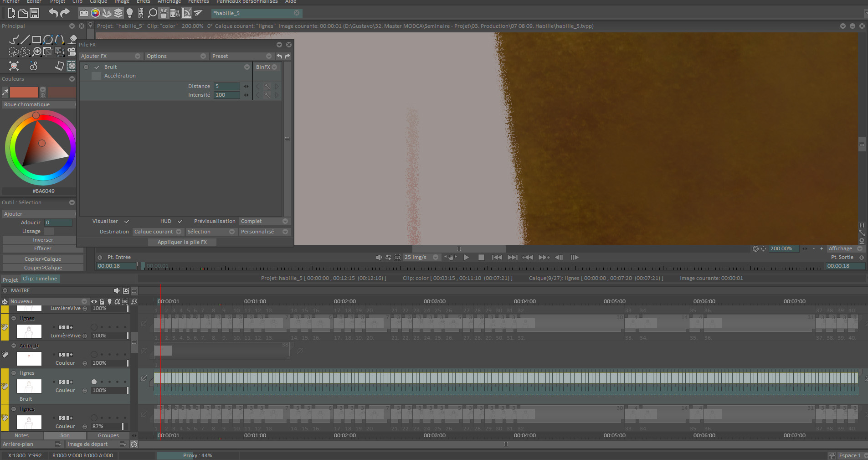The height and width of the screenshot is (460, 868).
Task: Toggle the Bruit effect checkmark
Action: [x=97, y=67]
